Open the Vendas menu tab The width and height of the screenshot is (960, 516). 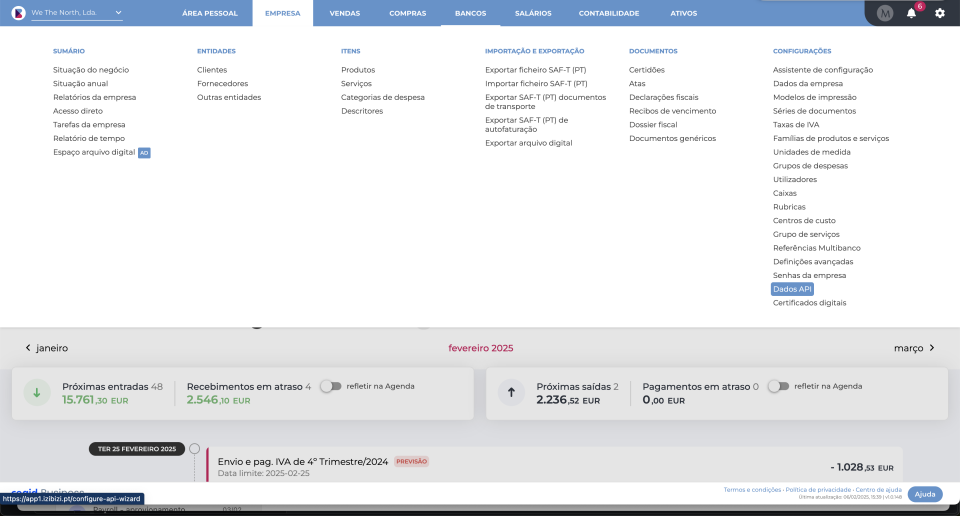tap(345, 13)
